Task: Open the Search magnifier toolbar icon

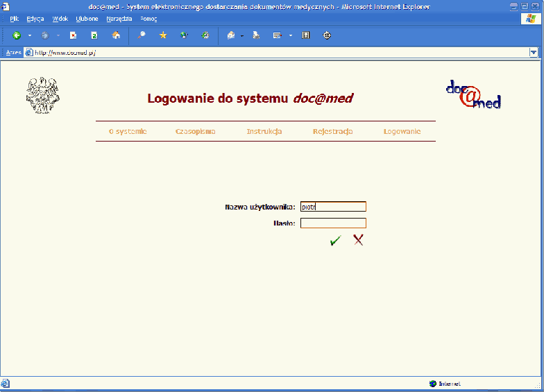Action: (141, 35)
